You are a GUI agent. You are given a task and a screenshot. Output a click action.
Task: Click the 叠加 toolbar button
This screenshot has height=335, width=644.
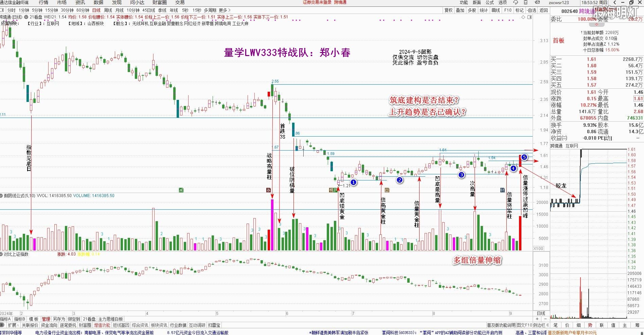460,11
